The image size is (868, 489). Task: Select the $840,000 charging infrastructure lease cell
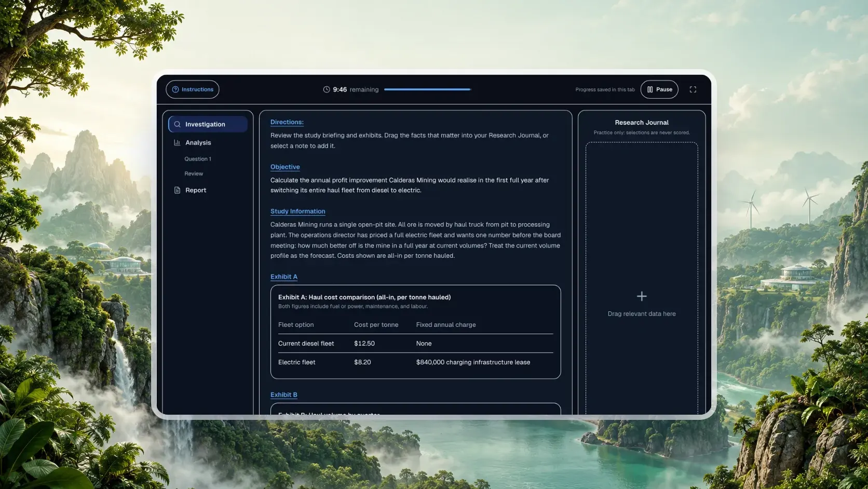click(x=473, y=362)
